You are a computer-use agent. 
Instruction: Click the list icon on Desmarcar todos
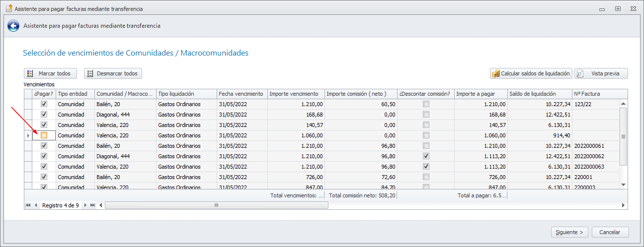pyautogui.click(x=90, y=73)
